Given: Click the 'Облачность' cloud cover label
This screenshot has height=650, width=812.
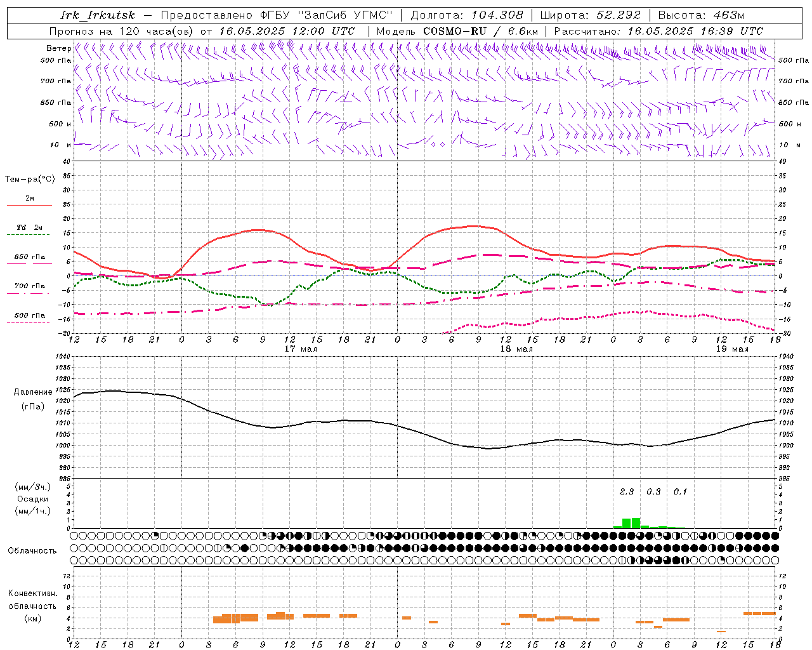Looking at the screenshot, I should (x=32, y=551).
